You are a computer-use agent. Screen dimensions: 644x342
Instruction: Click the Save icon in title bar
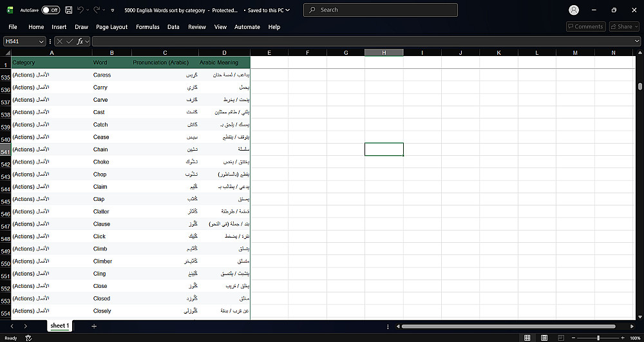tap(69, 10)
